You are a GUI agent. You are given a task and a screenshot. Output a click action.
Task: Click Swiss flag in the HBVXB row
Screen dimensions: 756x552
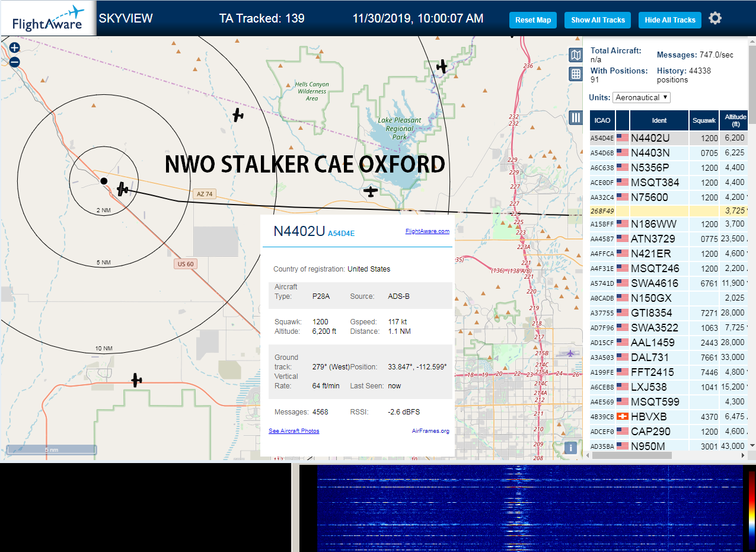[x=623, y=416]
